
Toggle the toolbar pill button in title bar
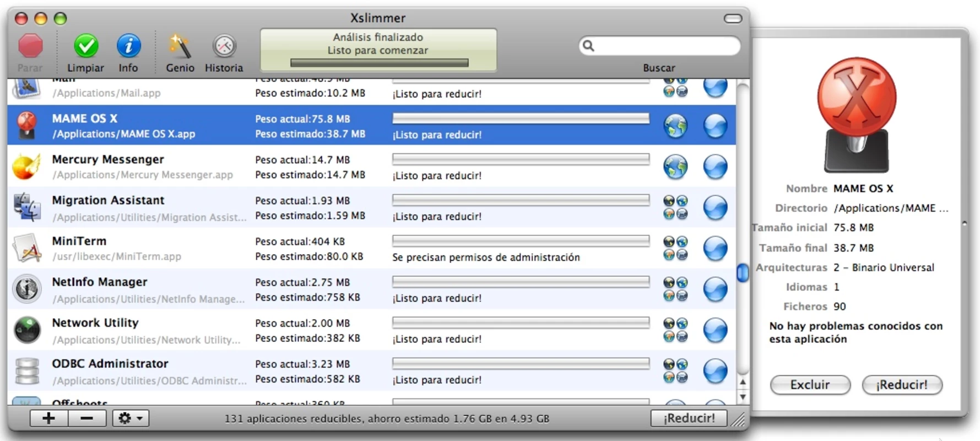point(733,19)
